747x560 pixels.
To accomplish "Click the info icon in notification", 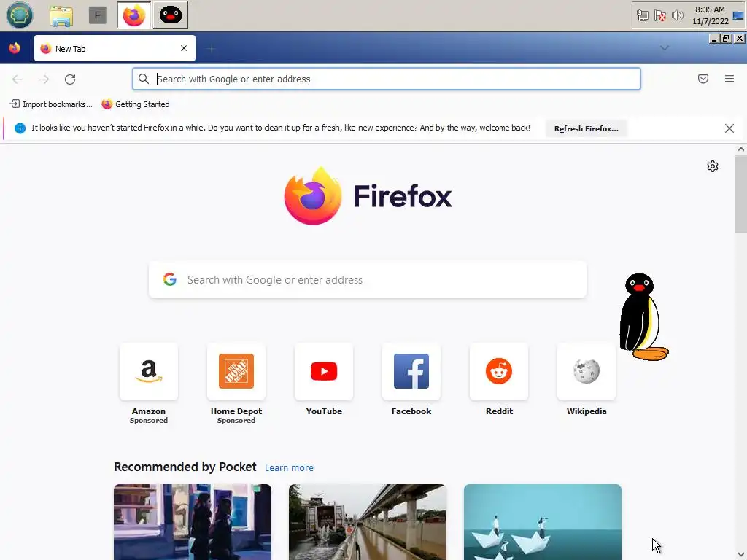I will (x=20, y=128).
